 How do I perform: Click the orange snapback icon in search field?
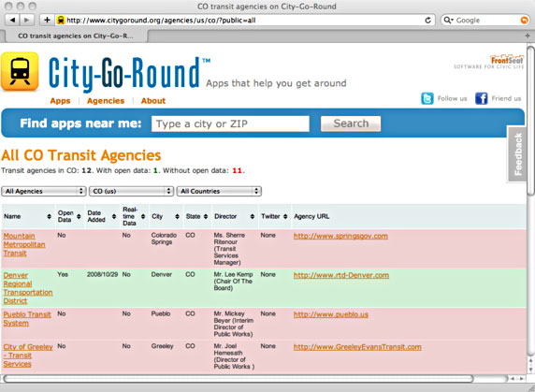click(524, 21)
